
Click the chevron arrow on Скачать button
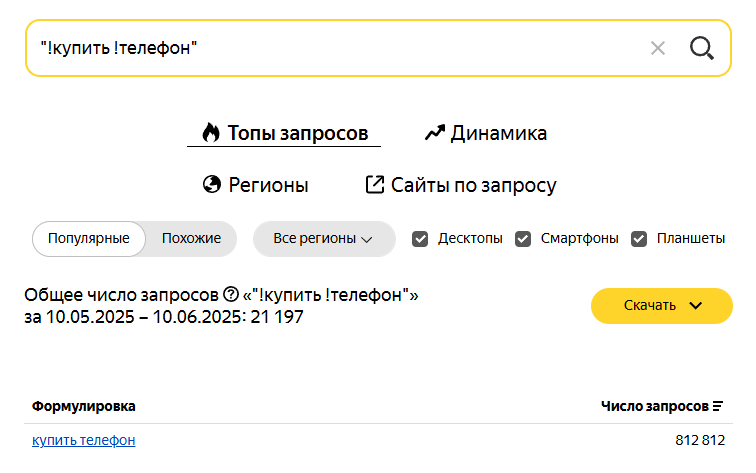(x=696, y=306)
